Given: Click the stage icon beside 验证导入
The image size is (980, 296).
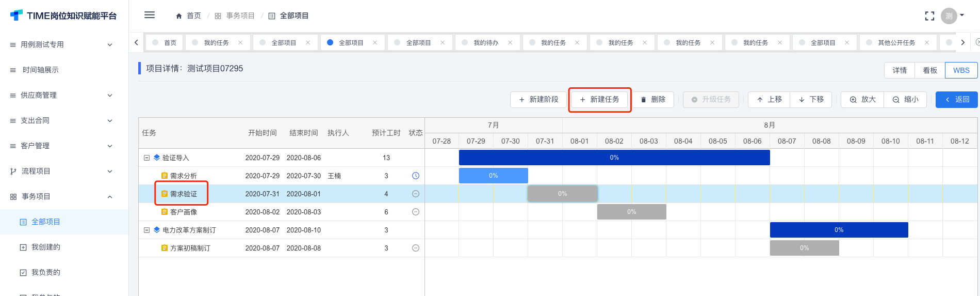Looking at the screenshot, I should pos(157,158).
